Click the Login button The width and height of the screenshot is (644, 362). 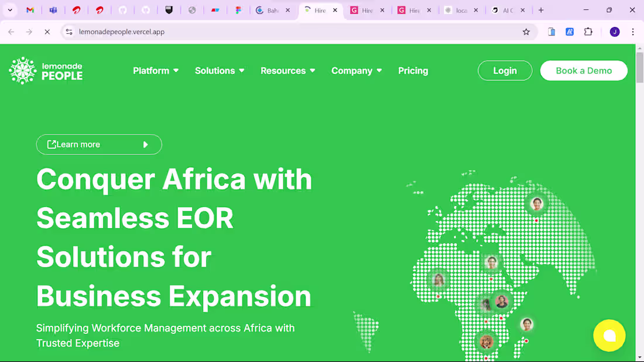coord(505,71)
